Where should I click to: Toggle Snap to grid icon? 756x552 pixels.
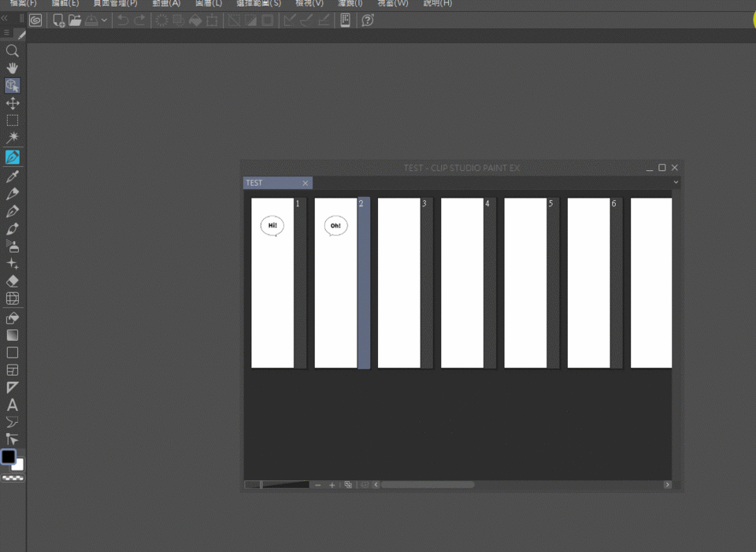click(x=324, y=20)
